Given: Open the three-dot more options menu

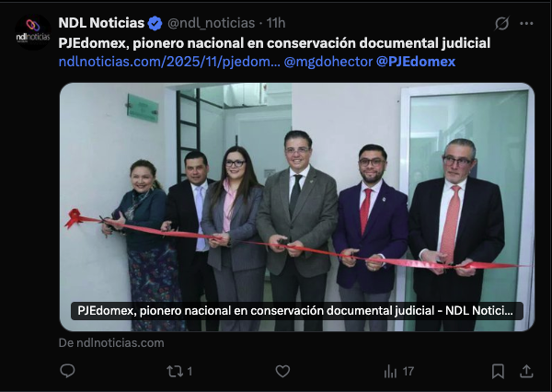Looking at the screenshot, I should pyautogui.click(x=526, y=23).
